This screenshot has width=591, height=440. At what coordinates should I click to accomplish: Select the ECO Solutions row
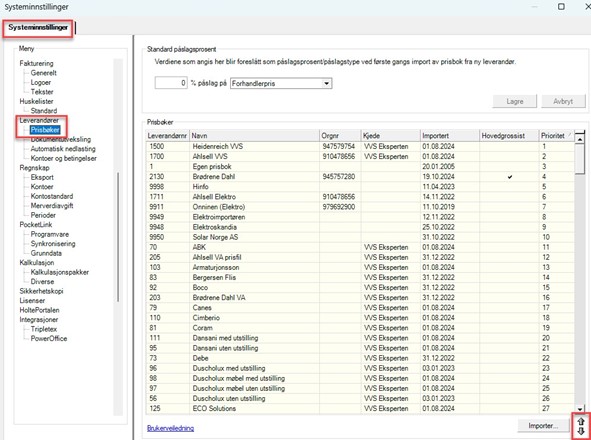click(x=360, y=408)
